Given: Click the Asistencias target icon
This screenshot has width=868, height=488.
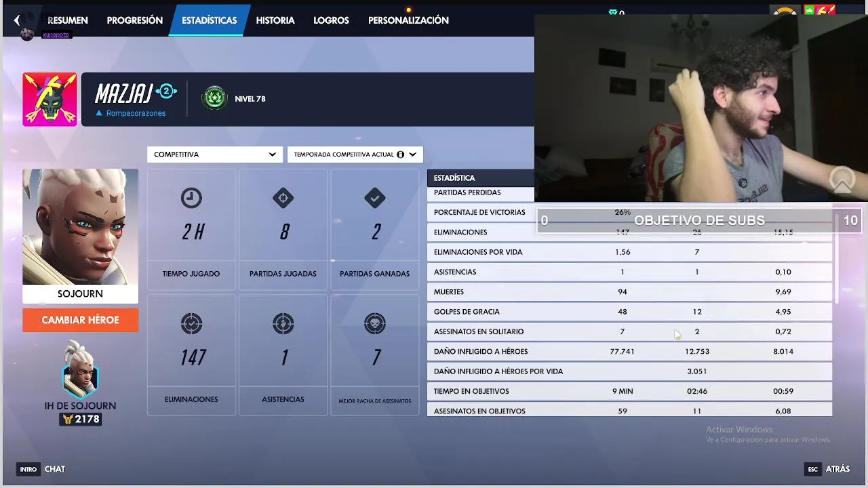Looking at the screenshot, I should 283,323.
